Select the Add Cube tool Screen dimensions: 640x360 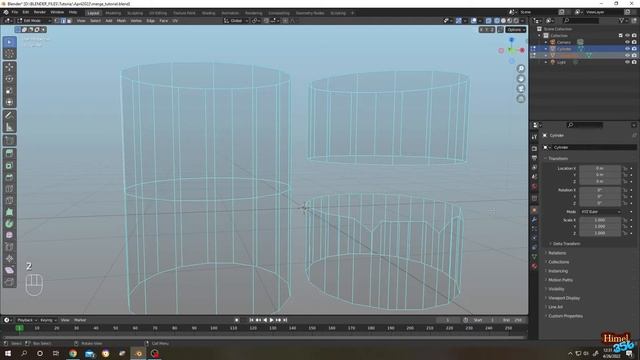(9, 141)
